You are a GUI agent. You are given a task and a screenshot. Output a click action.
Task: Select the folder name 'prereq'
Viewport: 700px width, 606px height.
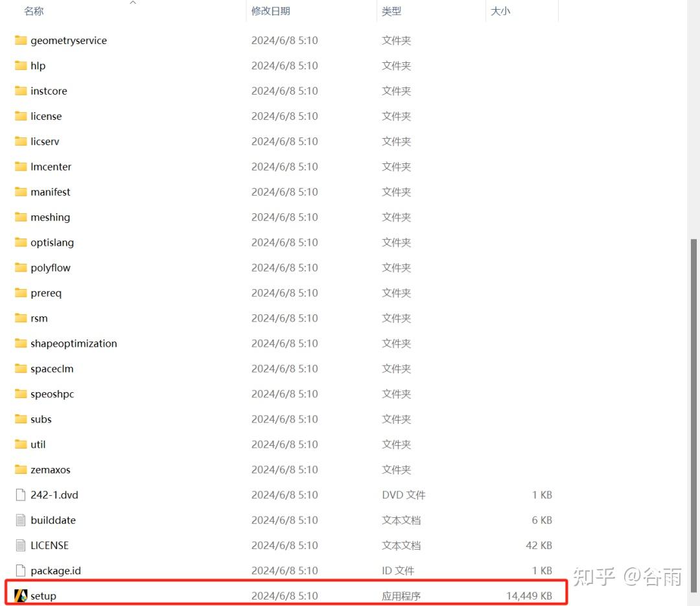[46, 292]
